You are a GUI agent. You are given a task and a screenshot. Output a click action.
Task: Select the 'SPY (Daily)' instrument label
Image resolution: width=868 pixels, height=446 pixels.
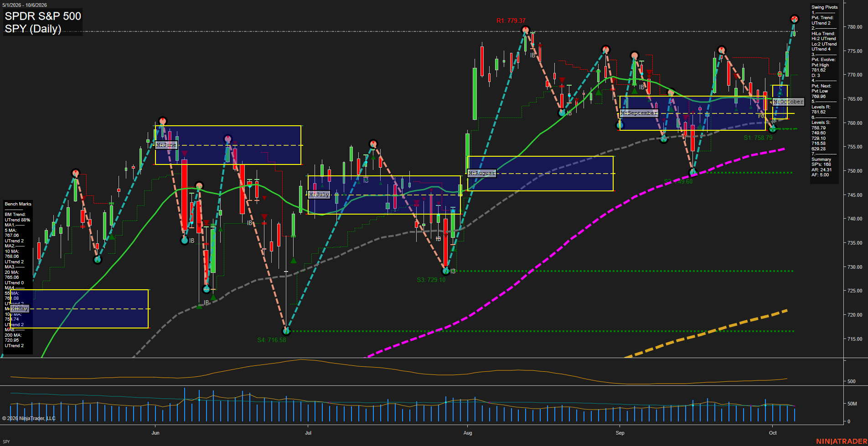[x=33, y=29]
